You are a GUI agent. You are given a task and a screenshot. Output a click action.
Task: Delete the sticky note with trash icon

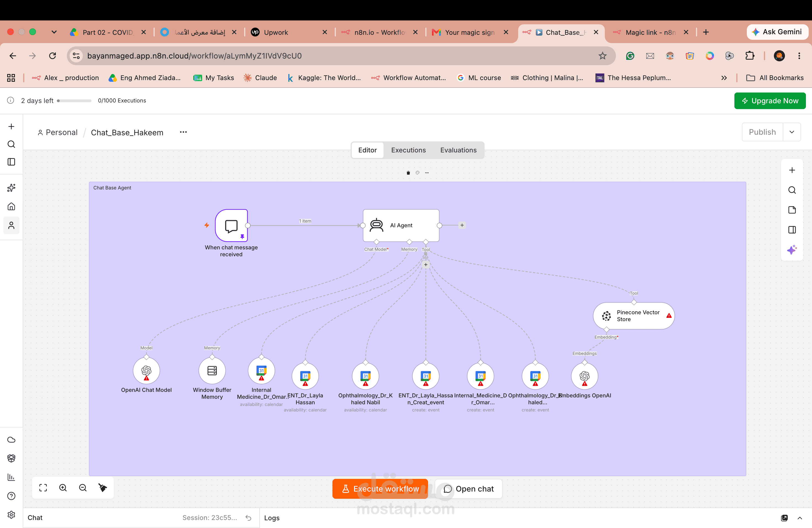[408, 173]
